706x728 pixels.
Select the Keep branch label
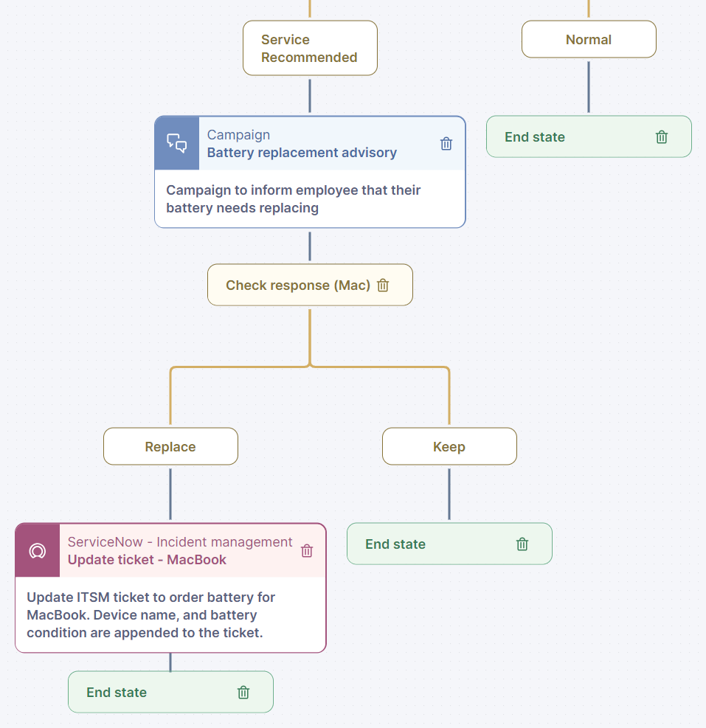[x=449, y=447]
